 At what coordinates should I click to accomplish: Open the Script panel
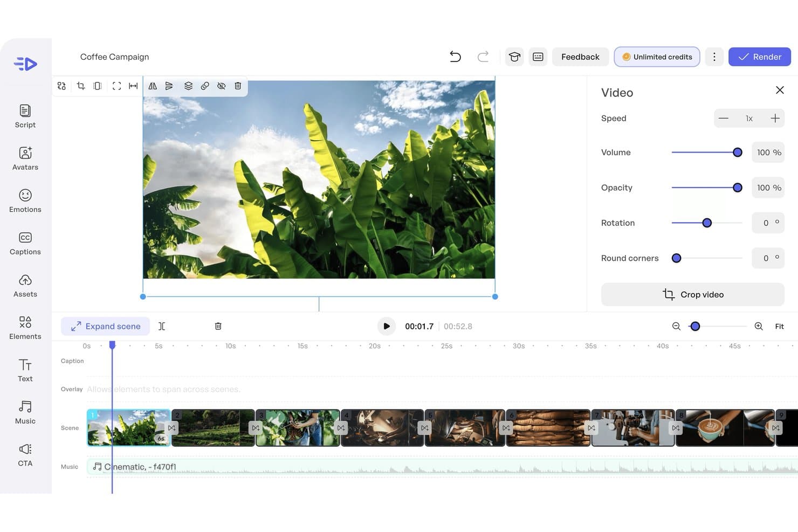[x=25, y=116]
